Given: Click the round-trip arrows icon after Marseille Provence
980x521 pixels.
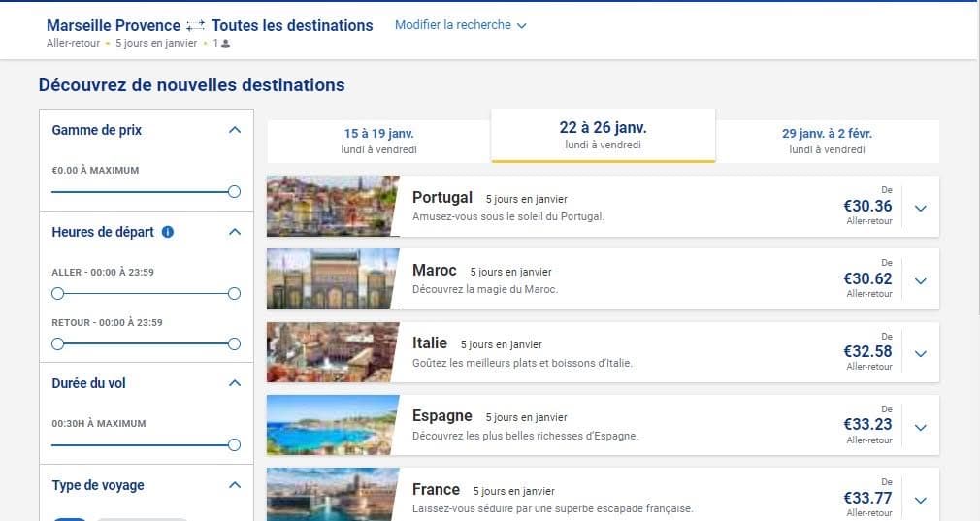Looking at the screenshot, I should (x=196, y=26).
